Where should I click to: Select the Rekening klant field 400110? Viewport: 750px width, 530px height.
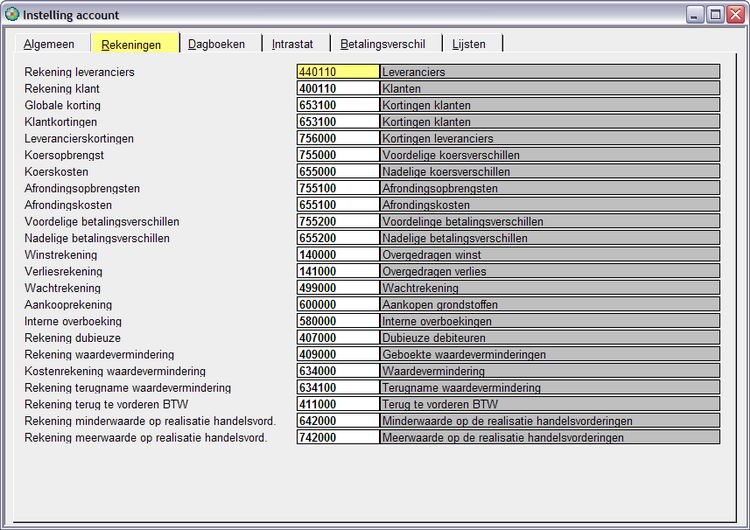337,89
